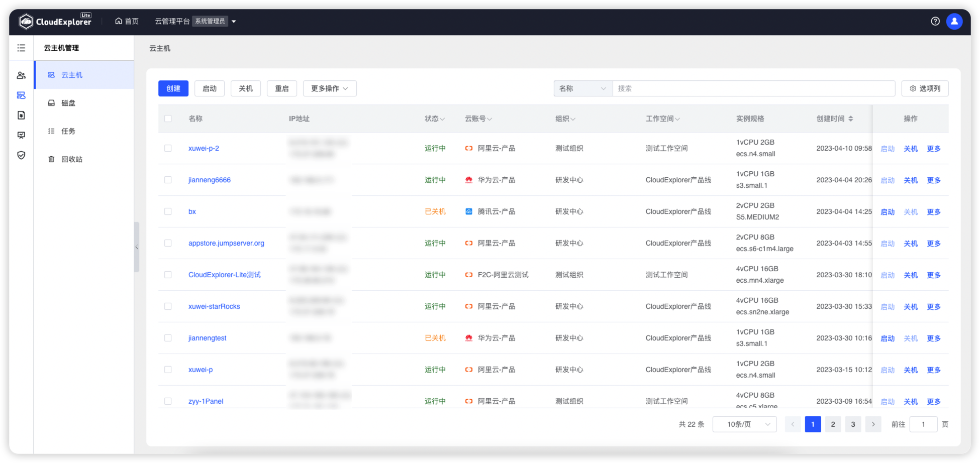The height and width of the screenshot is (463, 980).
Task: Expand the 更多操作 dropdown
Action: click(x=330, y=88)
